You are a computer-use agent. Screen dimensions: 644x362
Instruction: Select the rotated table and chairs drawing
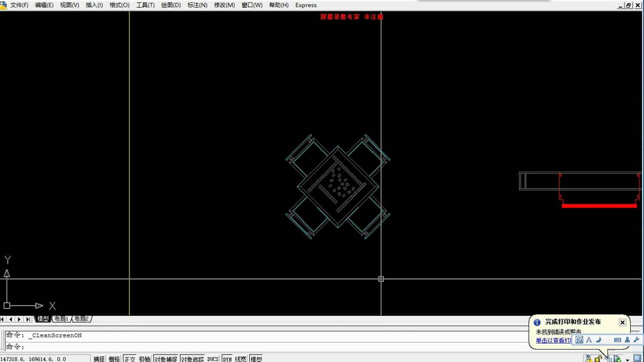338,187
